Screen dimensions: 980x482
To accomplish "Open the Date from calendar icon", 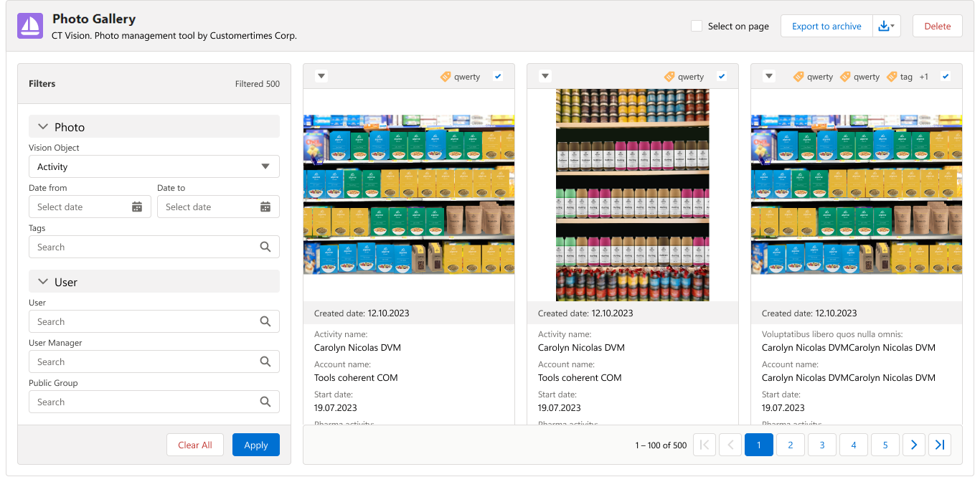I will coord(137,207).
